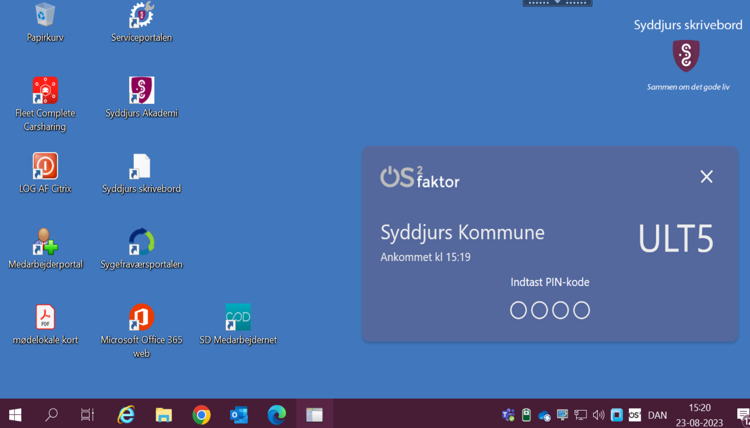Open Syddjurs Akademi shortcut
Image resolution: width=750 pixels, height=428 pixels.
point(141,91)
